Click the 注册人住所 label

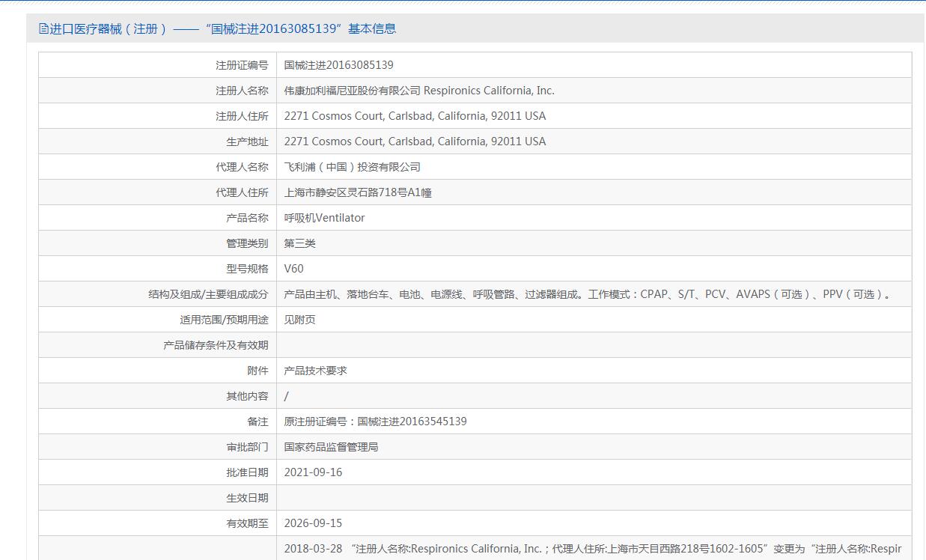point(242,116)
